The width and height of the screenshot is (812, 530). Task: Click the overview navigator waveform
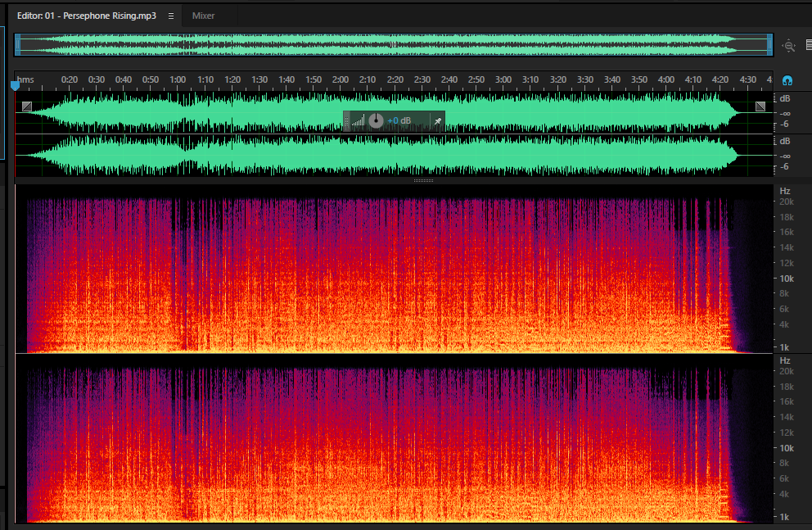click(x=394, y=45)
